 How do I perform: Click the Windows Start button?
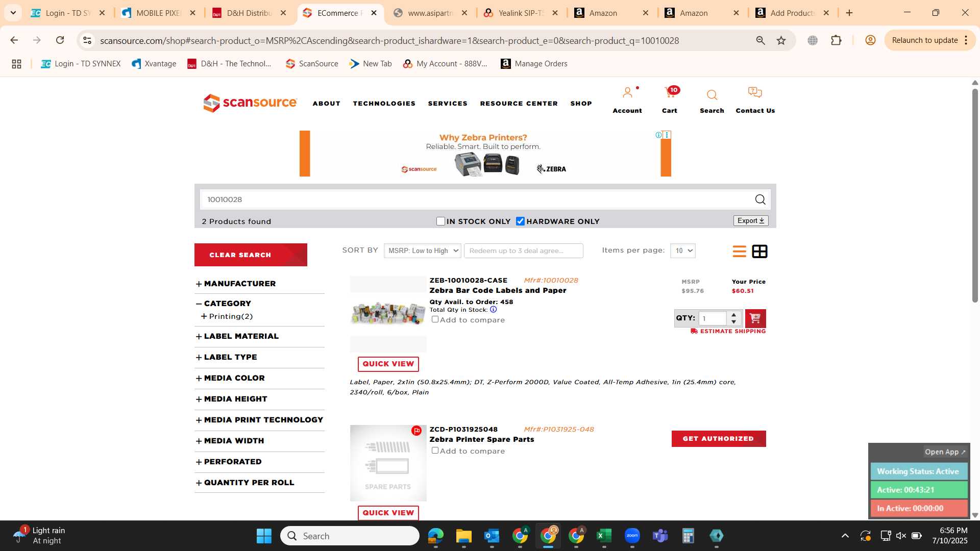click(264, 536)
